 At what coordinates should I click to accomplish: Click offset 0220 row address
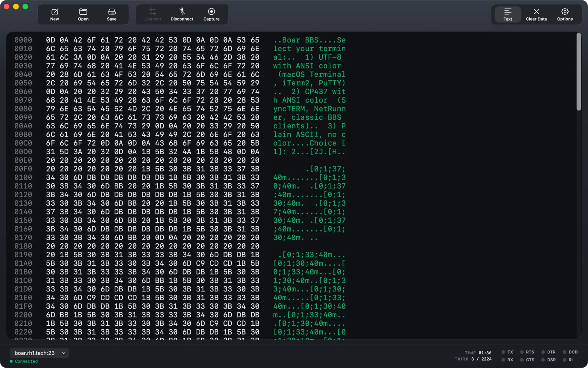[23, 332]
